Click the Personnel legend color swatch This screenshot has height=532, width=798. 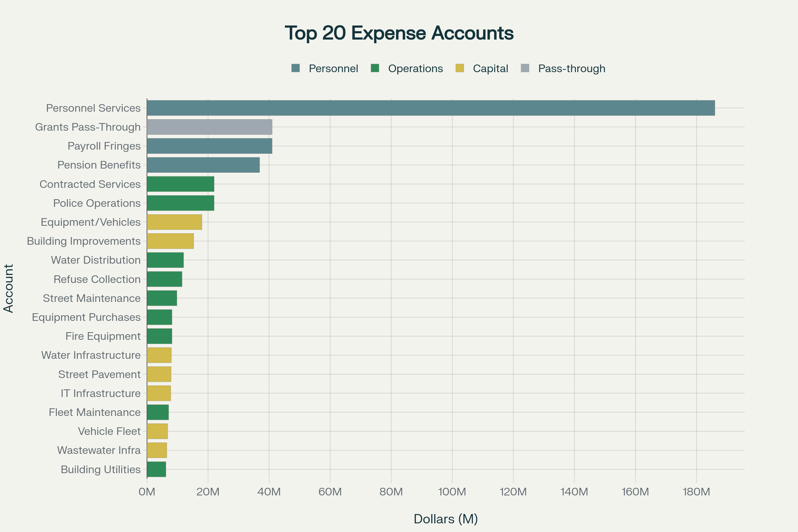pos(296,68)
